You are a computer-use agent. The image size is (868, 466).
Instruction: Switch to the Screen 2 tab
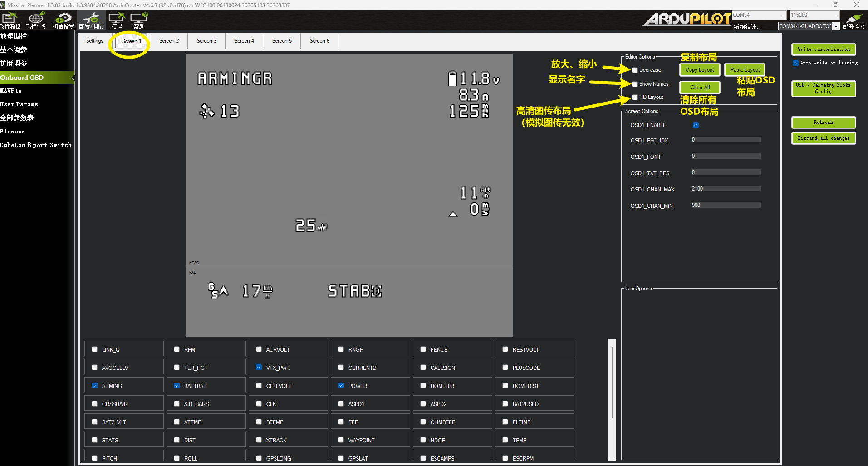169,41
